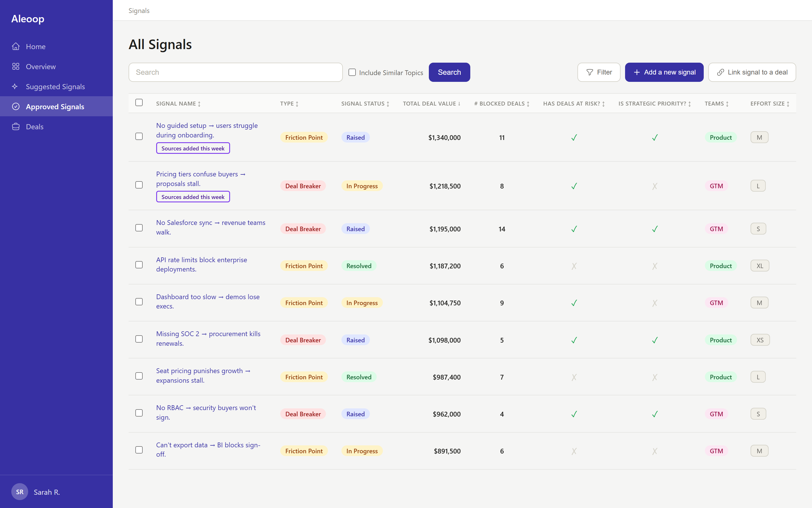The image size is (812, 508).
Task: Click strategic priority checkmark for No guided setup row
Action: [655, 137]
